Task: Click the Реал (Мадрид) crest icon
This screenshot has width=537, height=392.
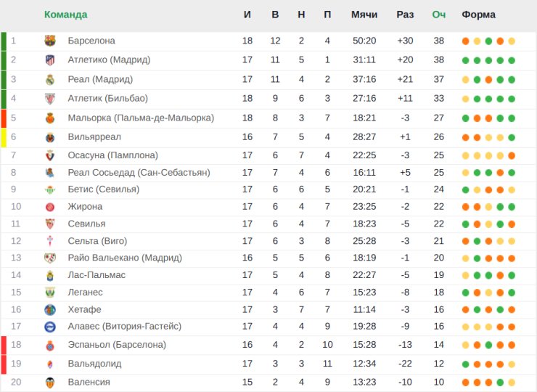Action: pyautogui.click(x=50, y=80)
